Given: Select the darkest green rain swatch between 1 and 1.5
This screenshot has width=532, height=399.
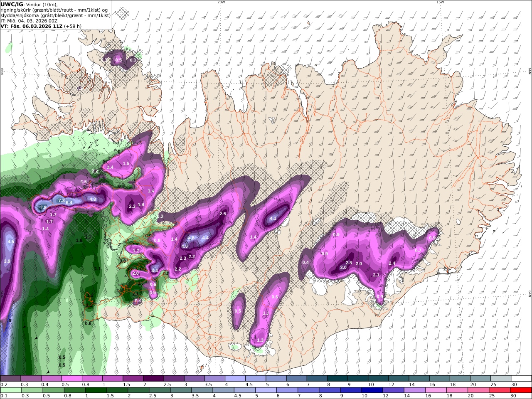Looking at the screenshot, I should pyautogui.click(x=96, y=390).
